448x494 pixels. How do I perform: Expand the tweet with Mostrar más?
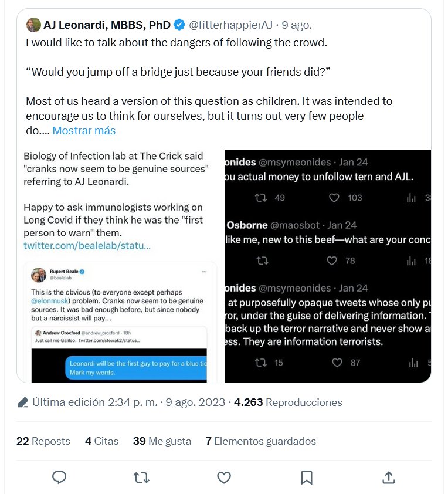coord(84,130)
